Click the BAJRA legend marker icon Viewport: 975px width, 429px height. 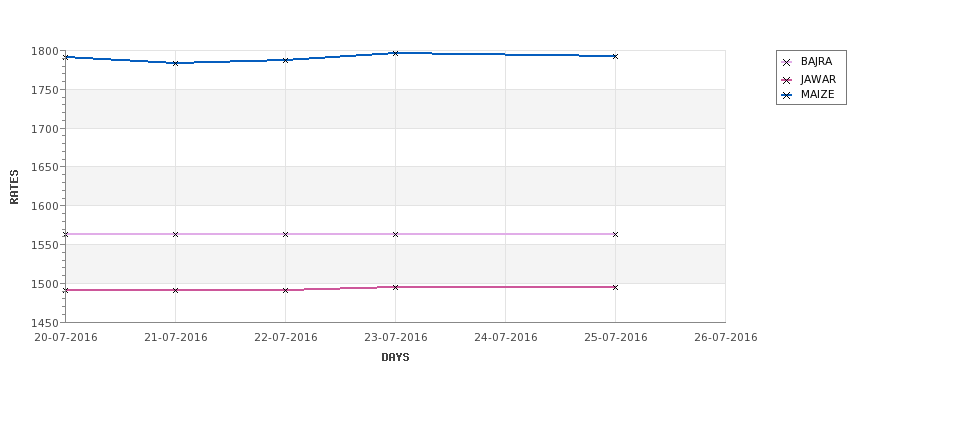787,62
